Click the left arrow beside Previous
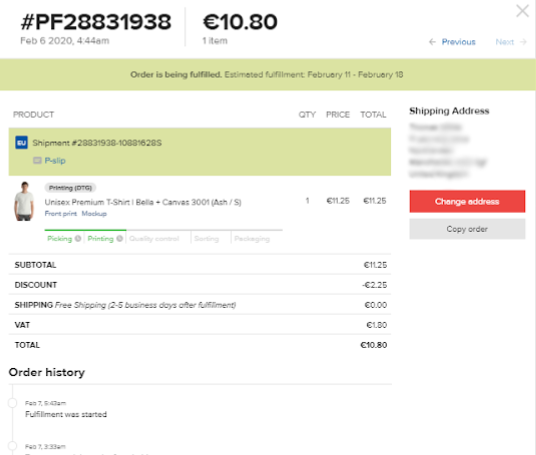 (432, 42)
